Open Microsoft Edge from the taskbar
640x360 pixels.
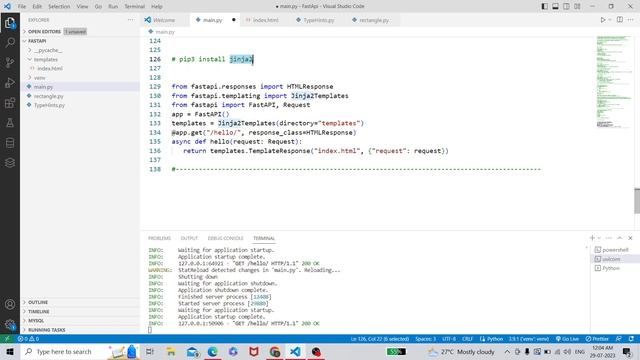(x=212, y=352)
